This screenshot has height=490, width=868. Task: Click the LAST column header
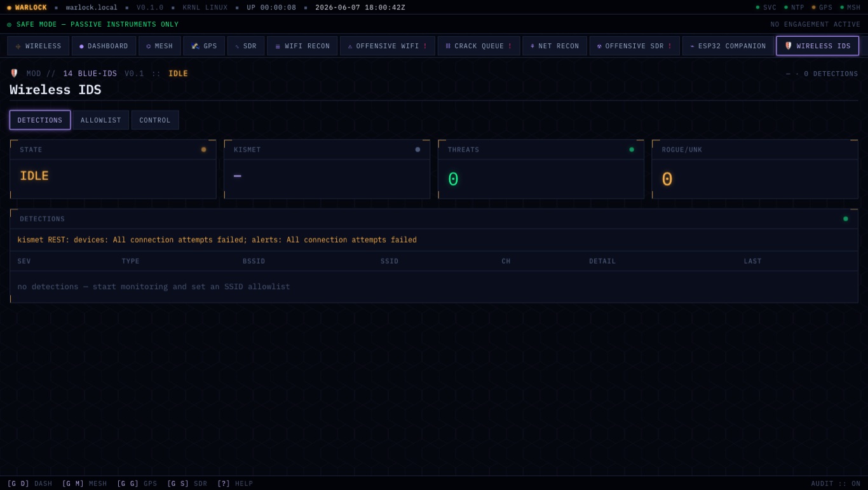752,261
